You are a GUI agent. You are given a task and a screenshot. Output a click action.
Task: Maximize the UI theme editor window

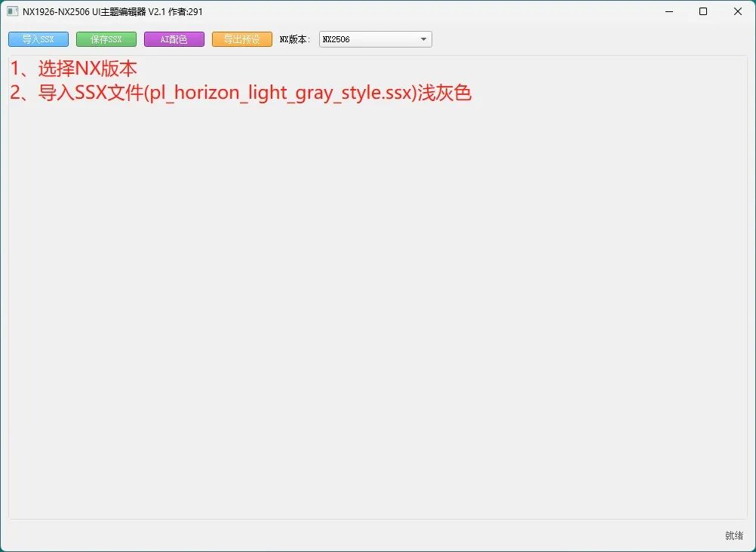click(x=703, y=11)
